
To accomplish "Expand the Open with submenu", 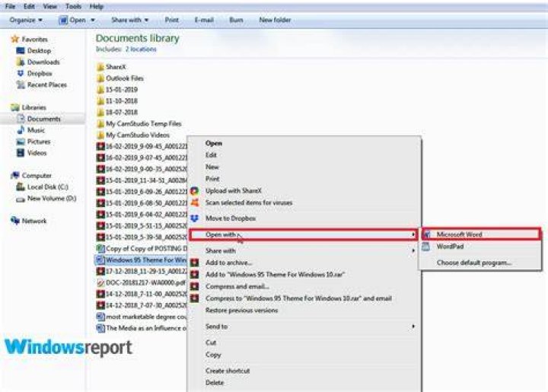I will coord(303,234).
